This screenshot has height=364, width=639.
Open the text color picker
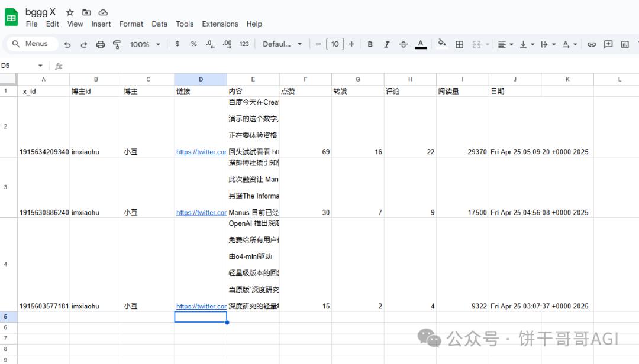point(421,44)
